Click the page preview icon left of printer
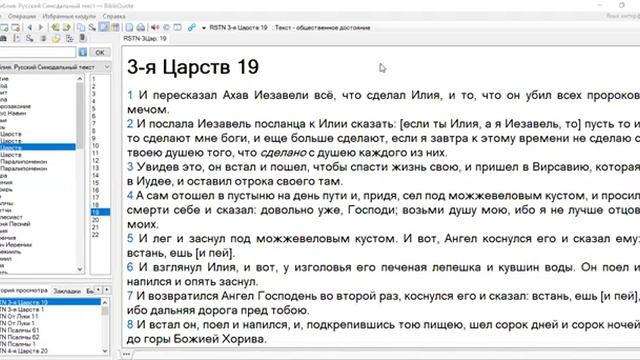 point(129,27)
